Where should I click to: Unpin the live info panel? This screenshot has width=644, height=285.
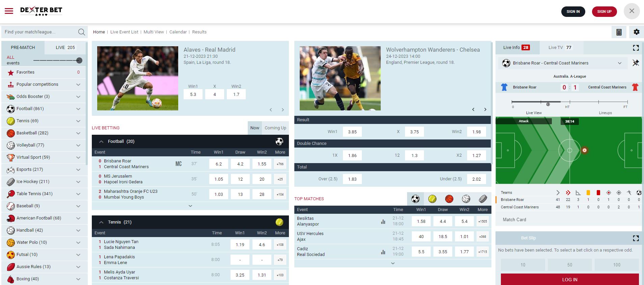(636, 63)
